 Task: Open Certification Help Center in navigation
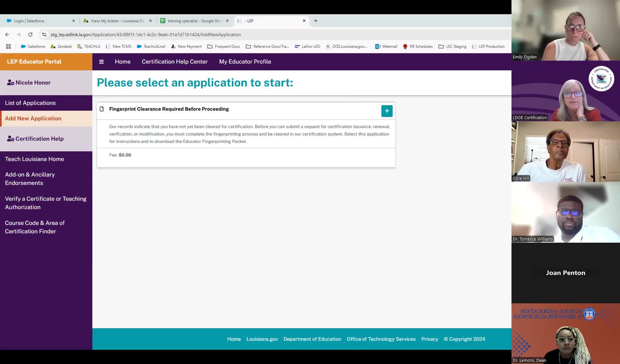[x=175, y=62]
